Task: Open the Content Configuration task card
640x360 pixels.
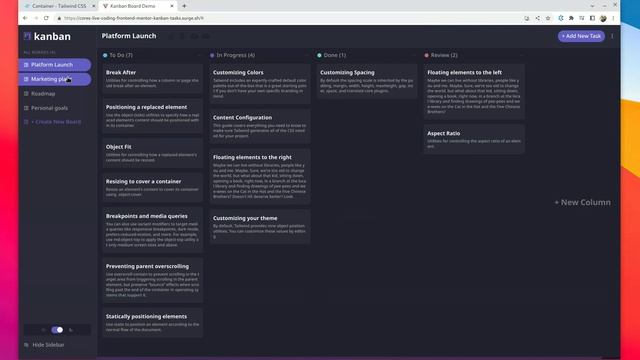Action: (x=260, y=127)
